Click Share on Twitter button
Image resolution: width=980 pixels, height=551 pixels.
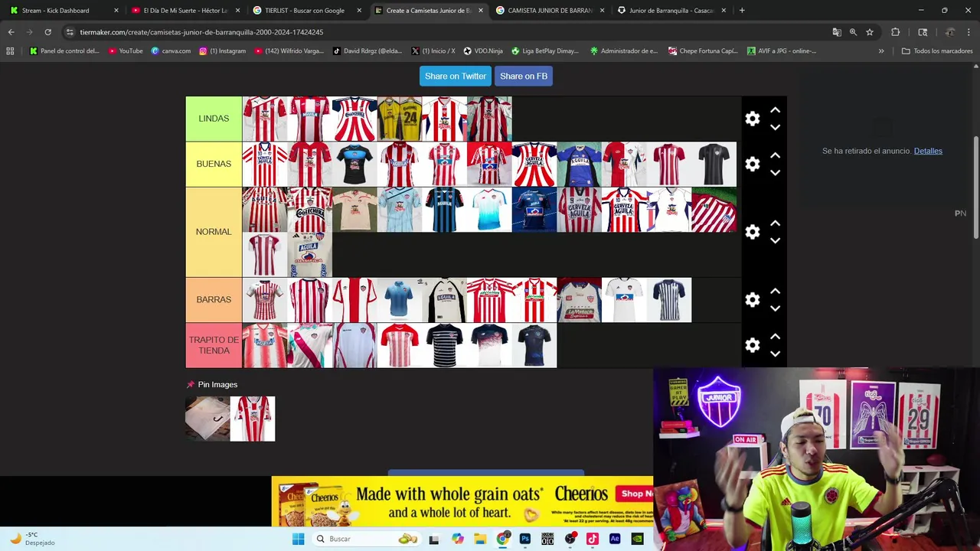click(456, 76)
